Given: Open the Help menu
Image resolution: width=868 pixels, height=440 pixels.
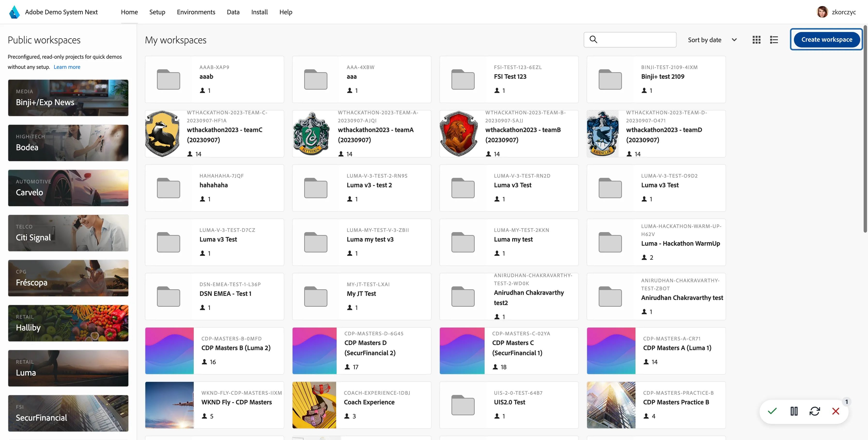Looking at the screenshot, I should click(286, 12).
